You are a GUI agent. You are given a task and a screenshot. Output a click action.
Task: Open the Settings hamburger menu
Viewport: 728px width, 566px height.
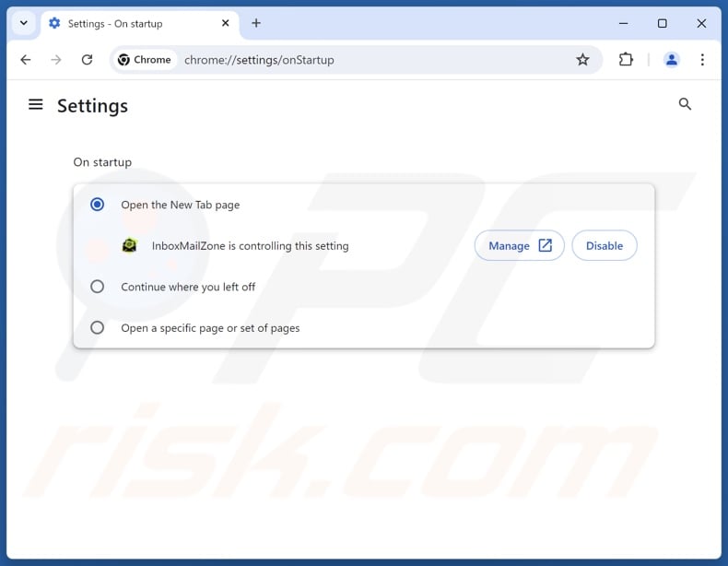pyautogui.click(x=36, y=104)
